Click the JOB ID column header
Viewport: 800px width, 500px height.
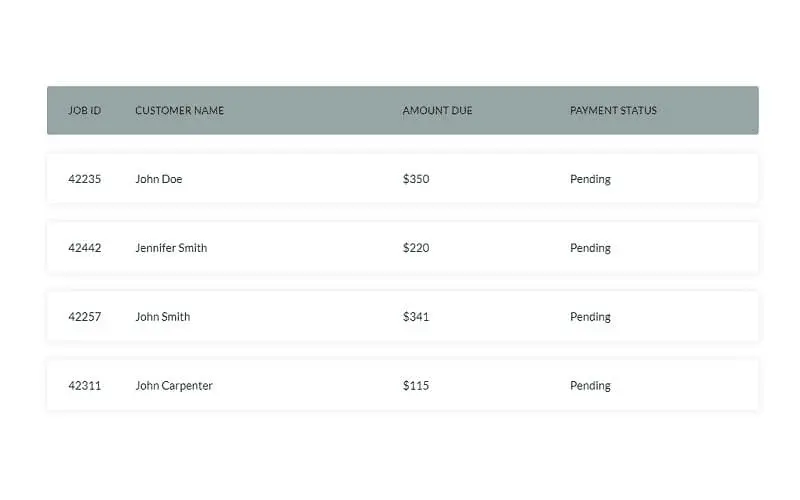tap(85, 110)
